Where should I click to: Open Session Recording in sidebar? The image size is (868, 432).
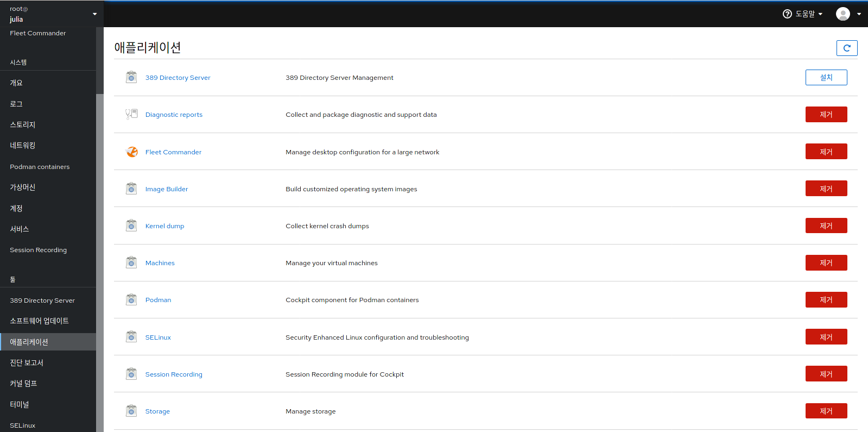[48, 250]
